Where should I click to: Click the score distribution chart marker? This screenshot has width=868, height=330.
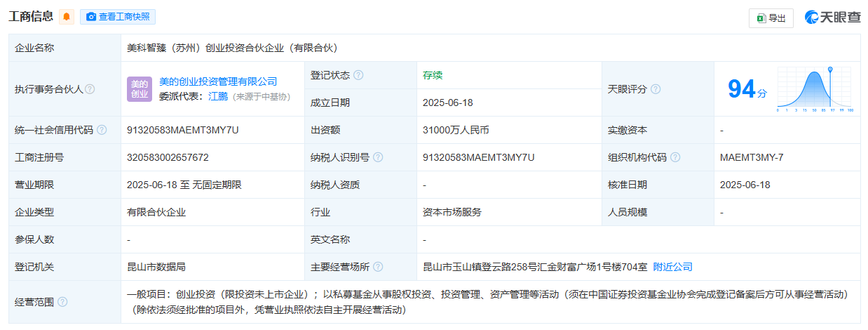pos(830,70)
